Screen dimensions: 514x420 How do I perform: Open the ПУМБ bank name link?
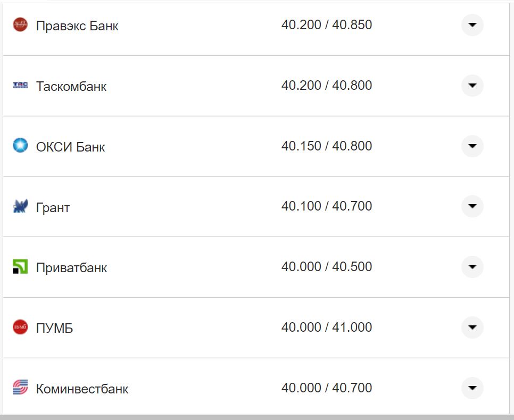pyautogui.click(x=54, y=328)
